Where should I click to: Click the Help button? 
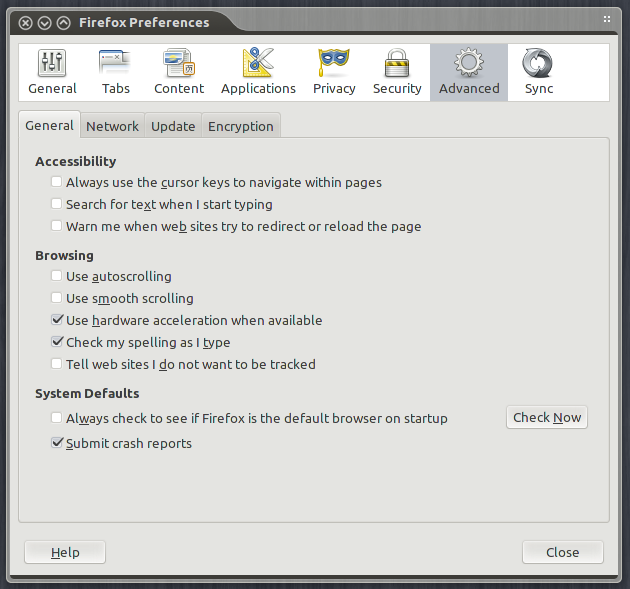click(65, 552)
